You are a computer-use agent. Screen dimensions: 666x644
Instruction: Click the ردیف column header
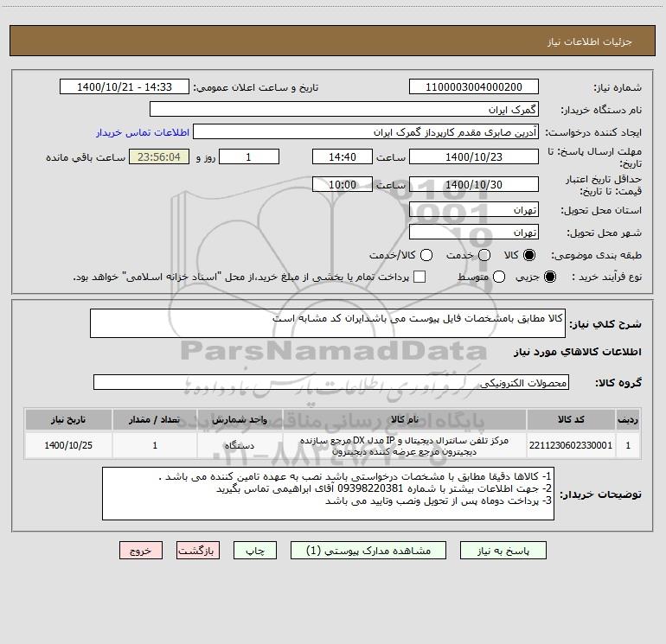(x=628, y=419)
